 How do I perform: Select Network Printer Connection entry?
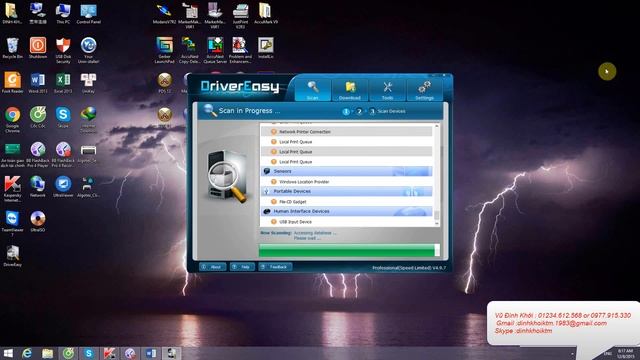[x=347, y=132]
